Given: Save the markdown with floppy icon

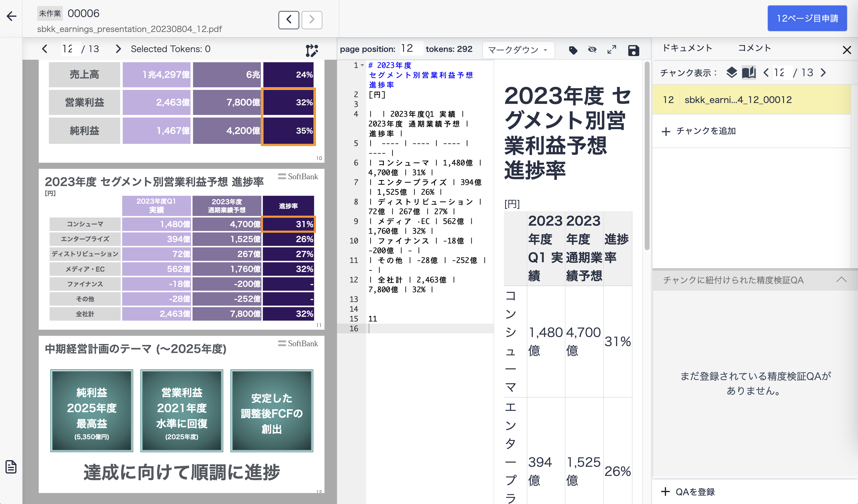Looking at the screenshot, I should tap(633, 50).
